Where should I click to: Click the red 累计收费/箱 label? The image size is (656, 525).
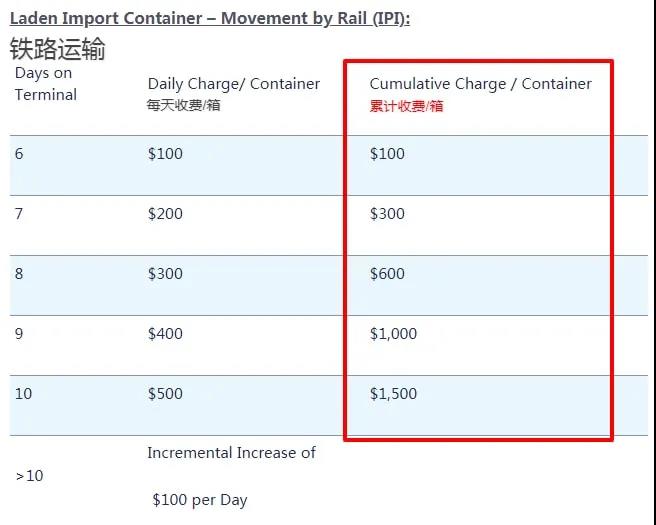[406, 106]
